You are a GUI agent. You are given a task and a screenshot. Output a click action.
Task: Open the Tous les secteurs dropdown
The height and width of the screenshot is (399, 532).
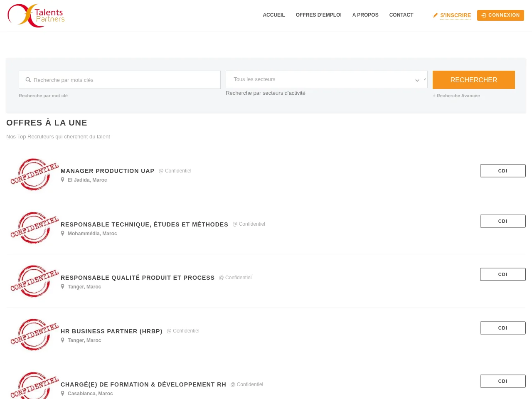point(327,79)
